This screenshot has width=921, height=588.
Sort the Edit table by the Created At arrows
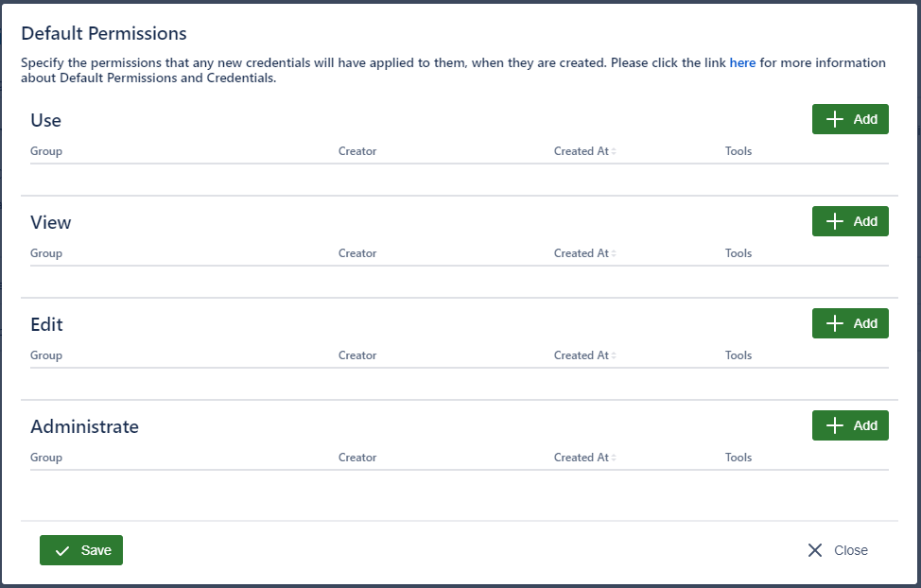[614, 356]
